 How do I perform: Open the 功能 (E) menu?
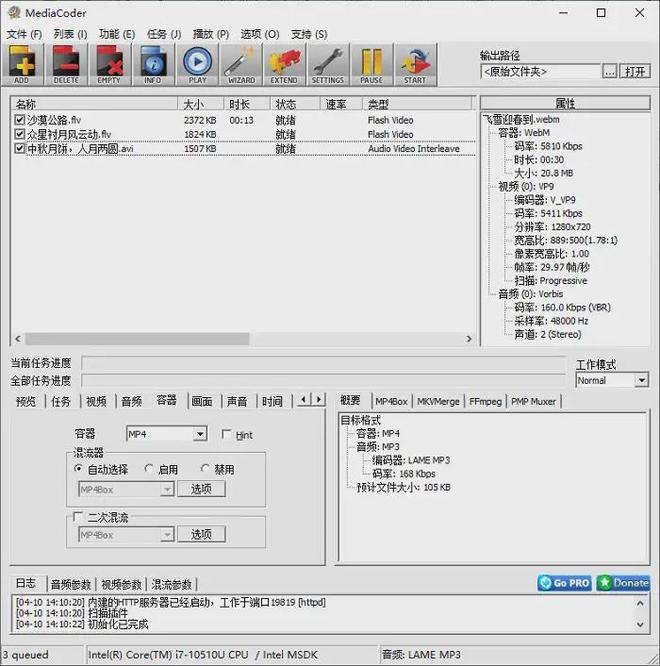coord(117,34)
